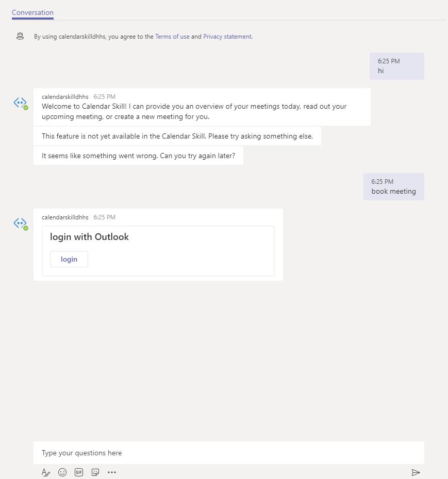Screen dimensions: 448x479
Task: Show more messaging options ellipsis
Action: [x=112, y=472]
